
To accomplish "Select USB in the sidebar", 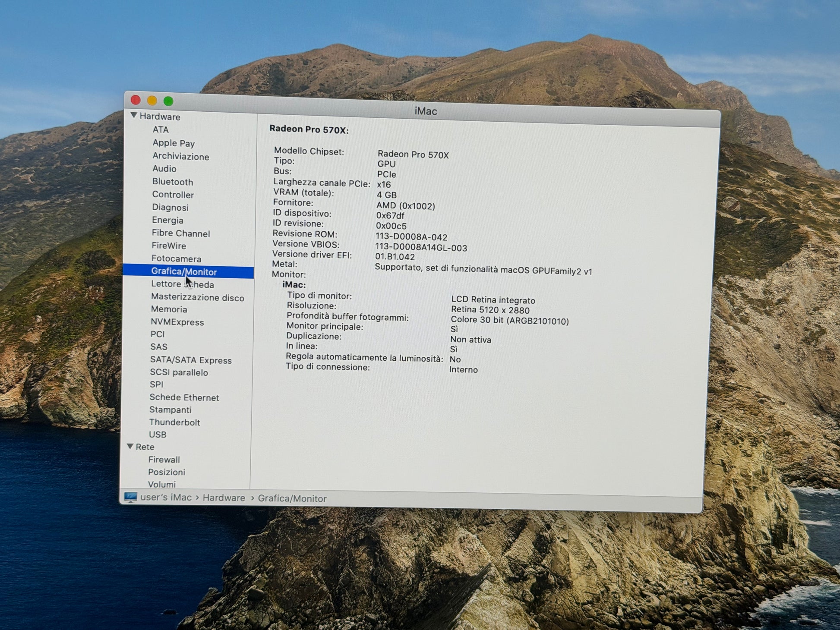I will click(x=158, y=435).
